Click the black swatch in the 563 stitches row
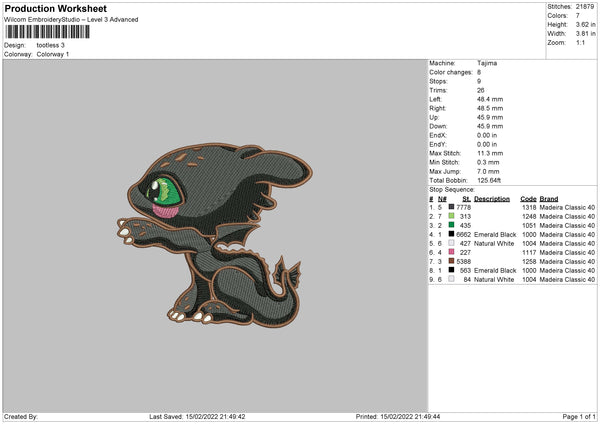Screen dimensions: 600x424 click(451, 270)
